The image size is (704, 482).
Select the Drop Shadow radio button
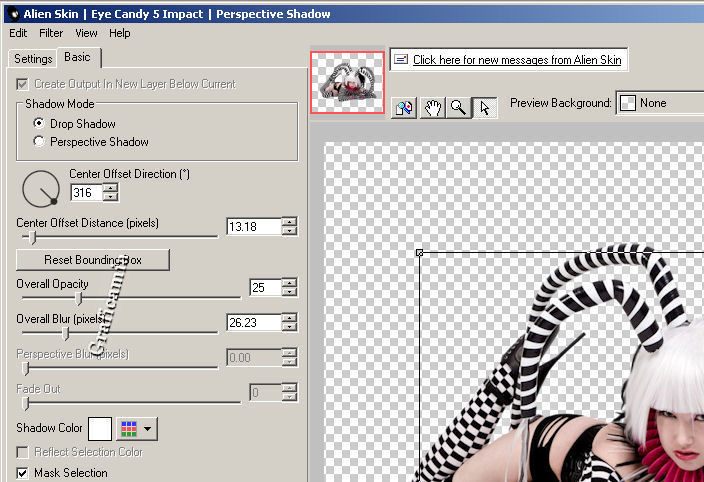(39, 123)
